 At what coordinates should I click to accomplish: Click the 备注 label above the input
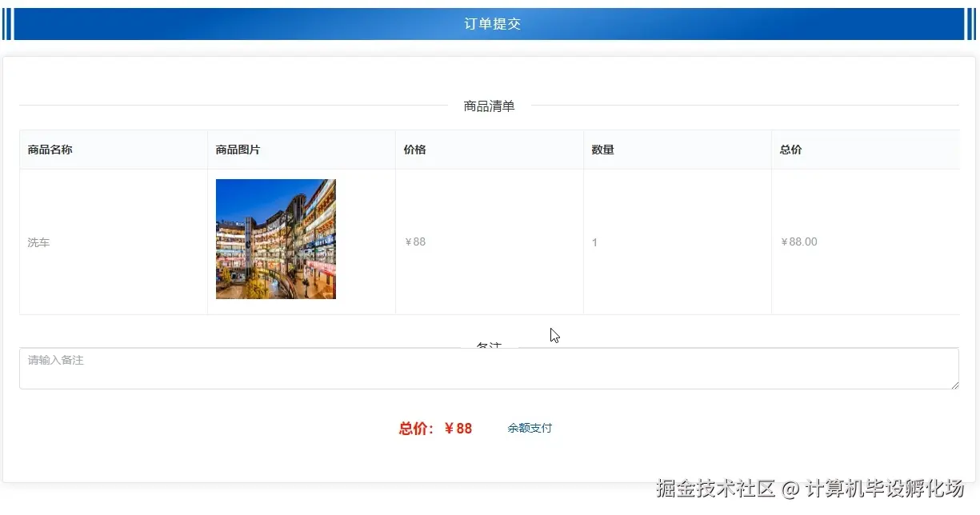tap(489, 344)
